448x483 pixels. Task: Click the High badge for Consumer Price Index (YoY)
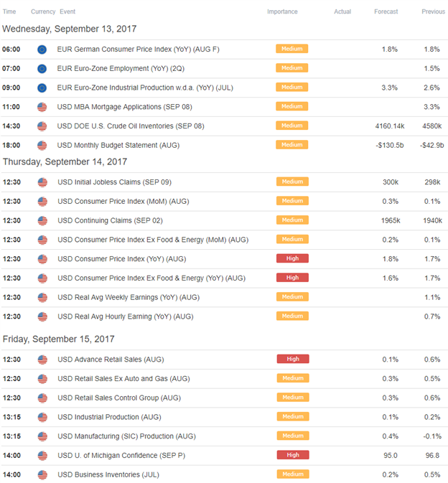(292, 258)
